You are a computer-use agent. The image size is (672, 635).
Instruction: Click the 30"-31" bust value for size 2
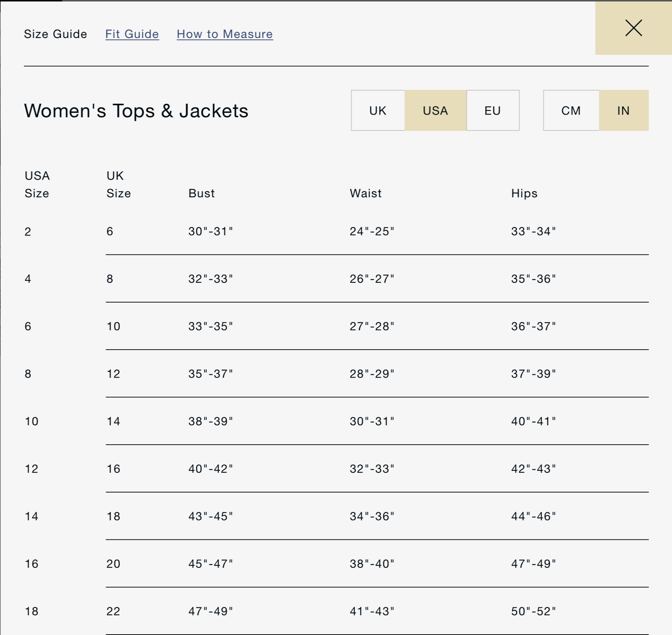(x=210, y=231)
